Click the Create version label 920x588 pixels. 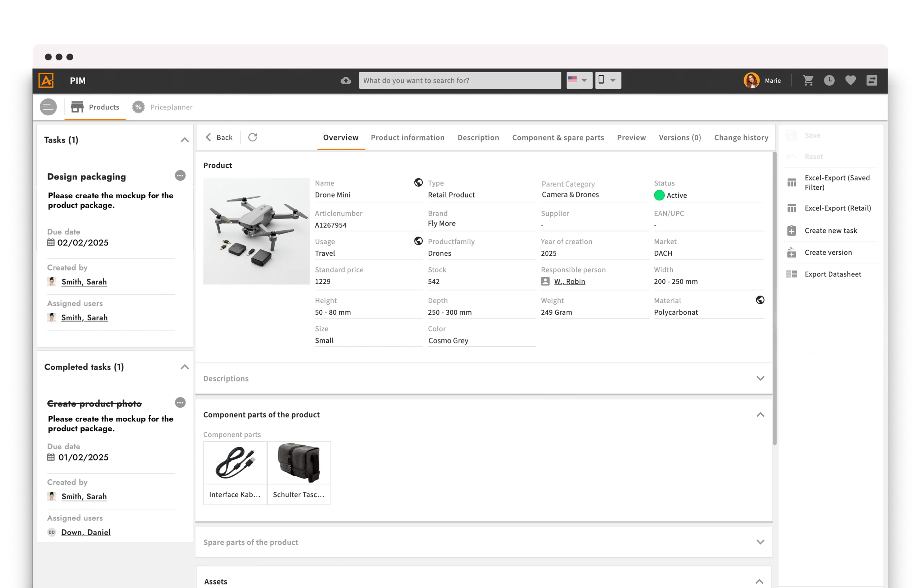[x=828, y=253]
